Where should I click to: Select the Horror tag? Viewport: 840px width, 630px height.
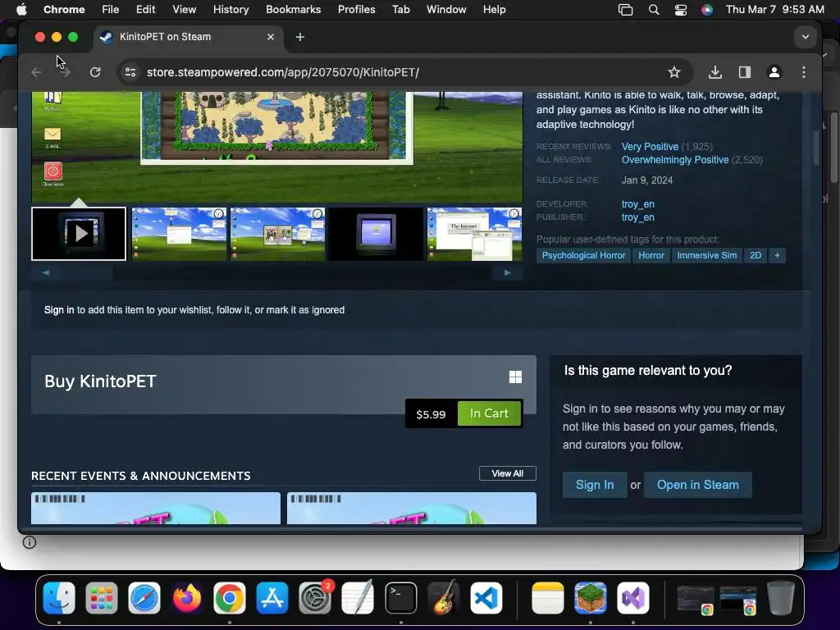651,256
